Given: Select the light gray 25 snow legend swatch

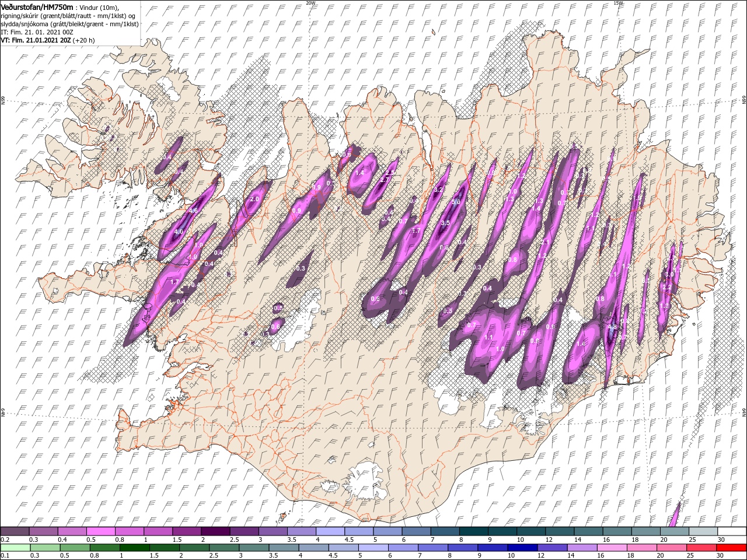Looking at the screenshot, I should [x=702, y=531].
